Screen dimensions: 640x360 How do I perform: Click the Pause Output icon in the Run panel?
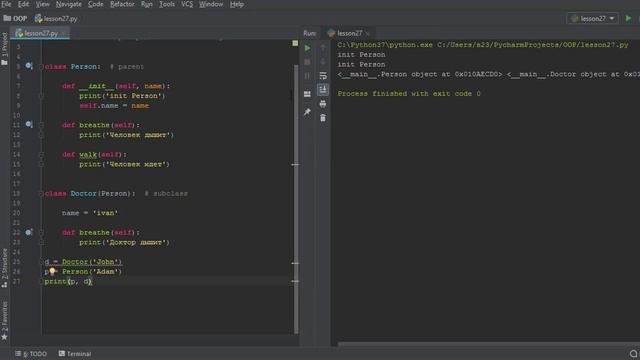(x=308, y=76)
